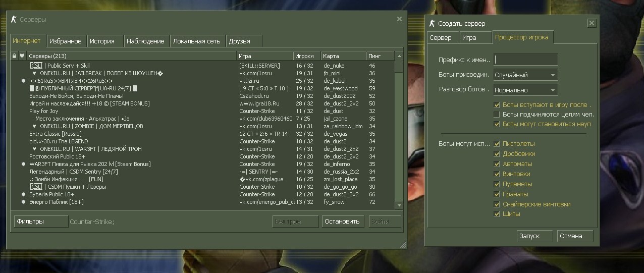Switch to the Игра tab in Создать сервер
Viewport: 644px width, 273px height.
[475, 38]
